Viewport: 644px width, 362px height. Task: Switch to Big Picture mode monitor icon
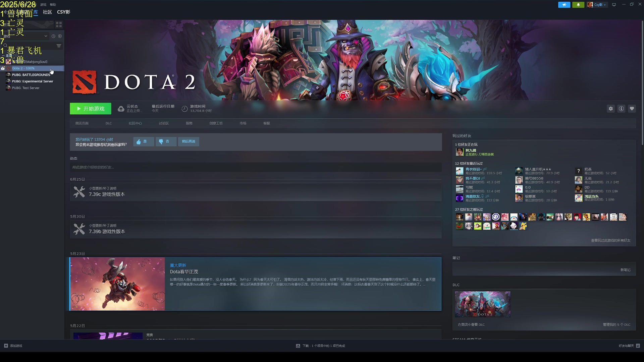point(614,5)
